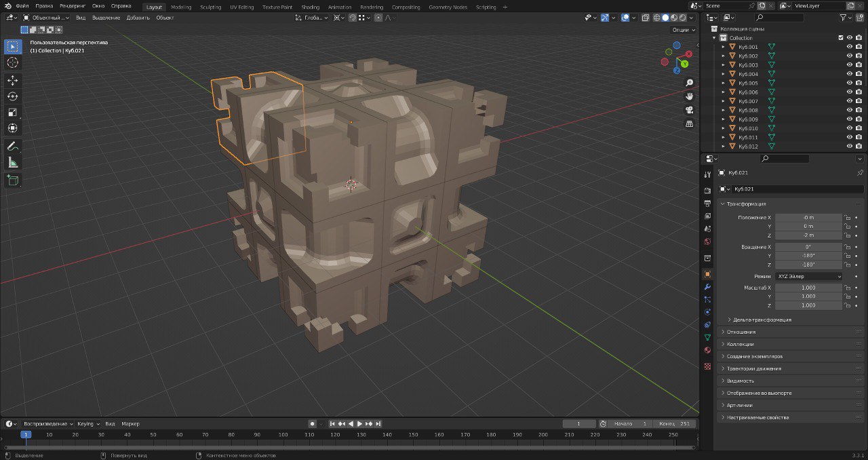868x460 pixels.
Task: Open the Modifiers wrench properties tab
Action: (707, 287)
